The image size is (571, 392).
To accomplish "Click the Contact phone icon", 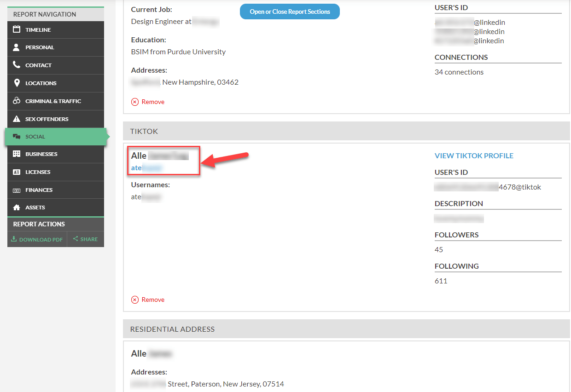I will click(x=17, y=65).
